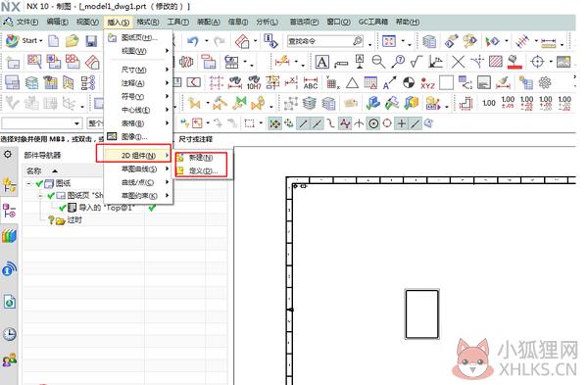Screen dimensions: 588x385
Task: Expand the 中心线(E) submenu
Action: click(x=137, y=110)
